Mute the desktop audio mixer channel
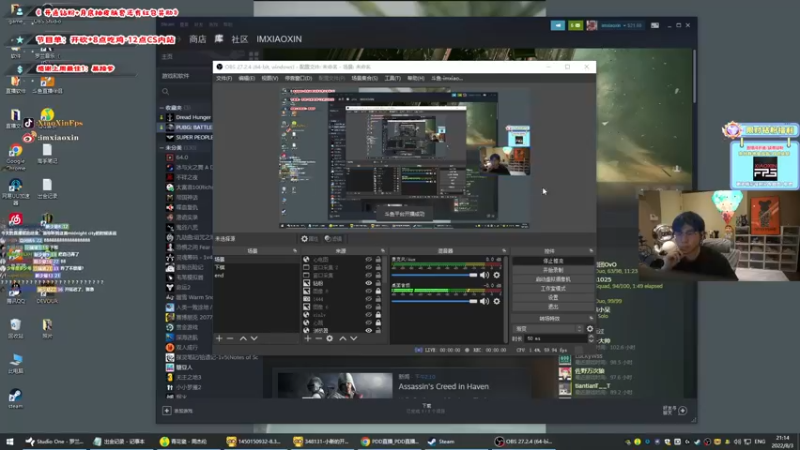This screenshot has height=450, width=800. [x=484, y=301]
